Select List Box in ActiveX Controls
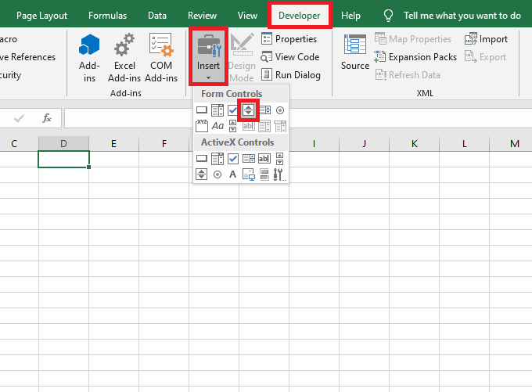 [x=249, y=158]
